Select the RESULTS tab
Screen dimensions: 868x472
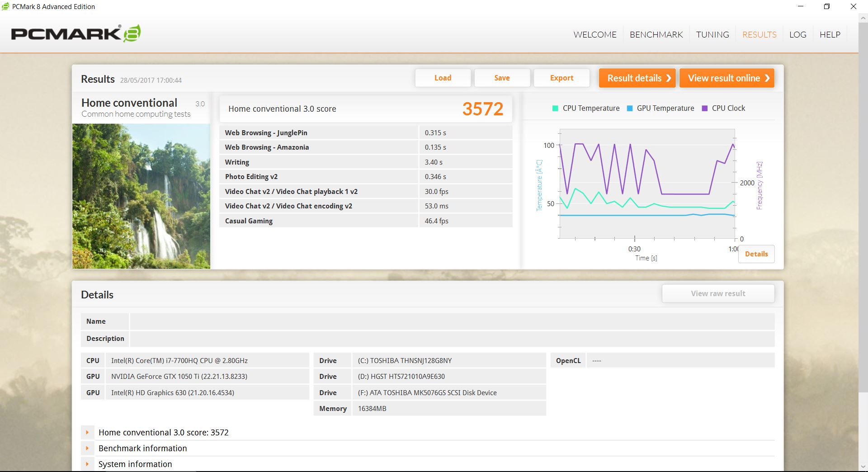tap(759, 34)
